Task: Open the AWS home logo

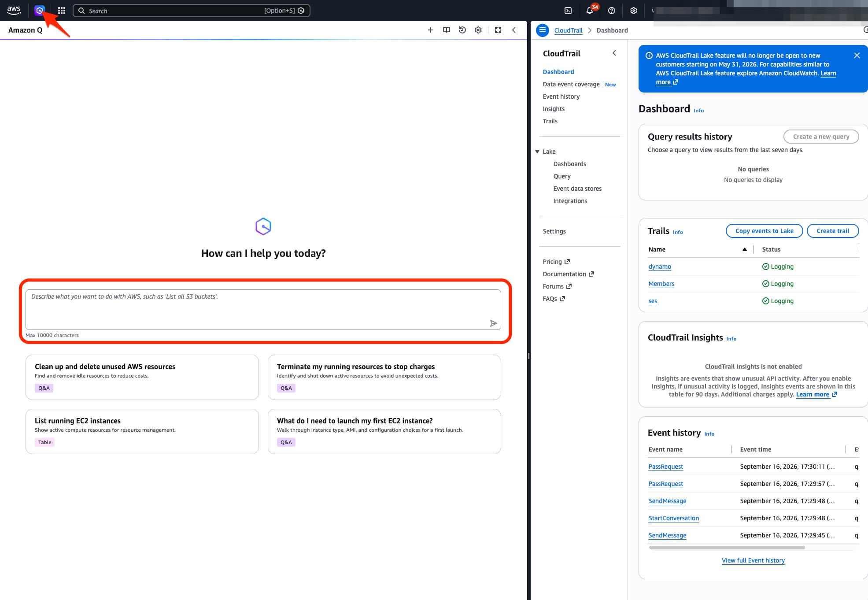Action: pos(14,10)
